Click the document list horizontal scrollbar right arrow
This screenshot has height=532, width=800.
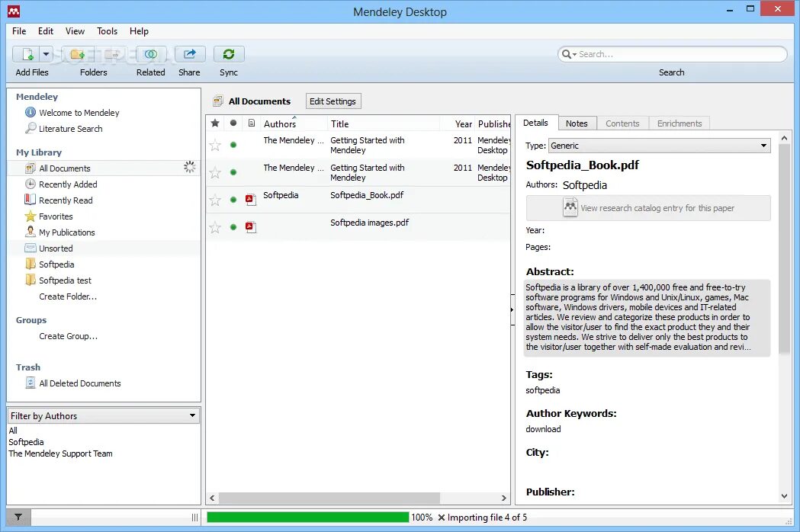point(503,498)
